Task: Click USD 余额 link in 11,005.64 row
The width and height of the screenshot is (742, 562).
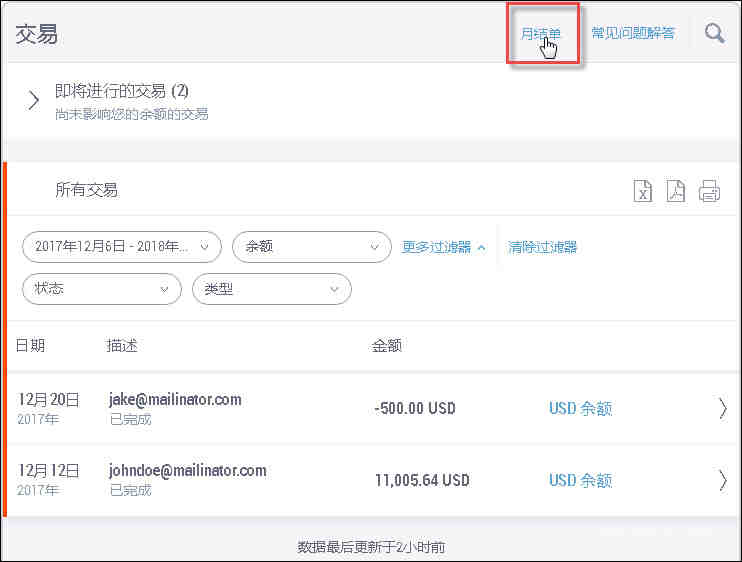Action: pos(581,481)
